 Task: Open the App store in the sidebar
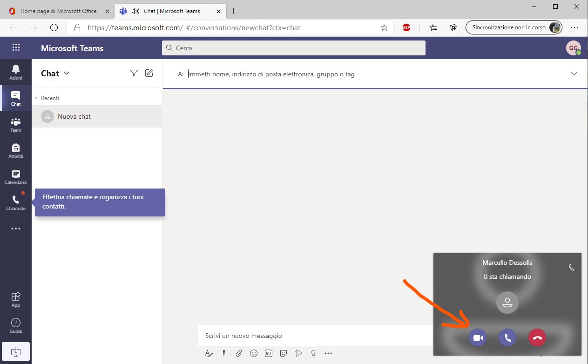click(x=16, y=299)
